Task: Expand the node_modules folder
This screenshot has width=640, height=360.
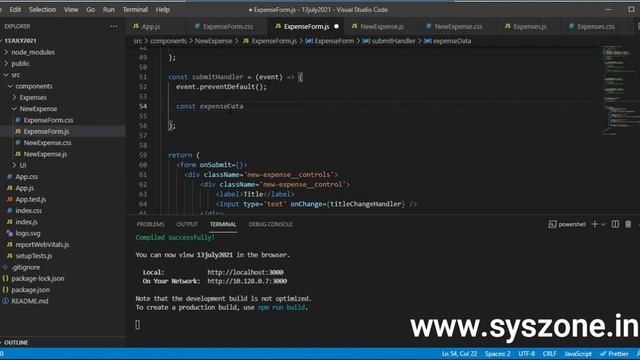Action: [x=33, y=52]
